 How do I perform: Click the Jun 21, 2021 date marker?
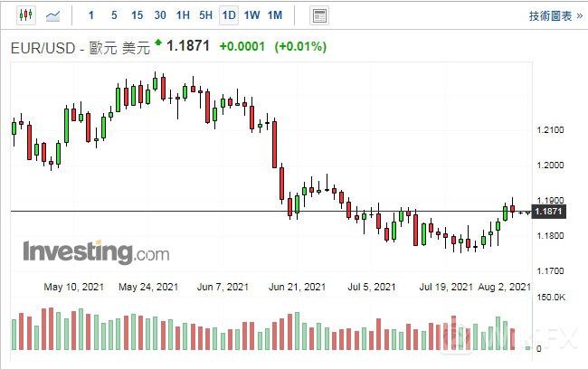tap(297, 287)
